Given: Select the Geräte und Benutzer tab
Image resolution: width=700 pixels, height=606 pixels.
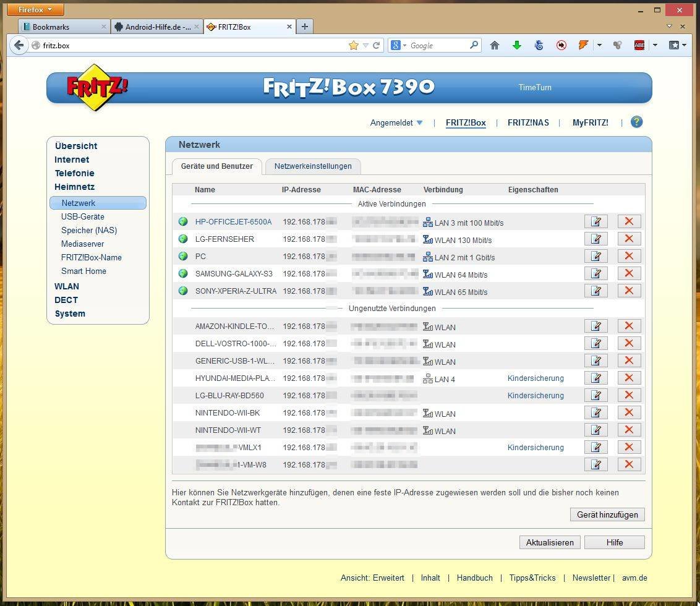Looking at the screenshot, I should point(217,166).
